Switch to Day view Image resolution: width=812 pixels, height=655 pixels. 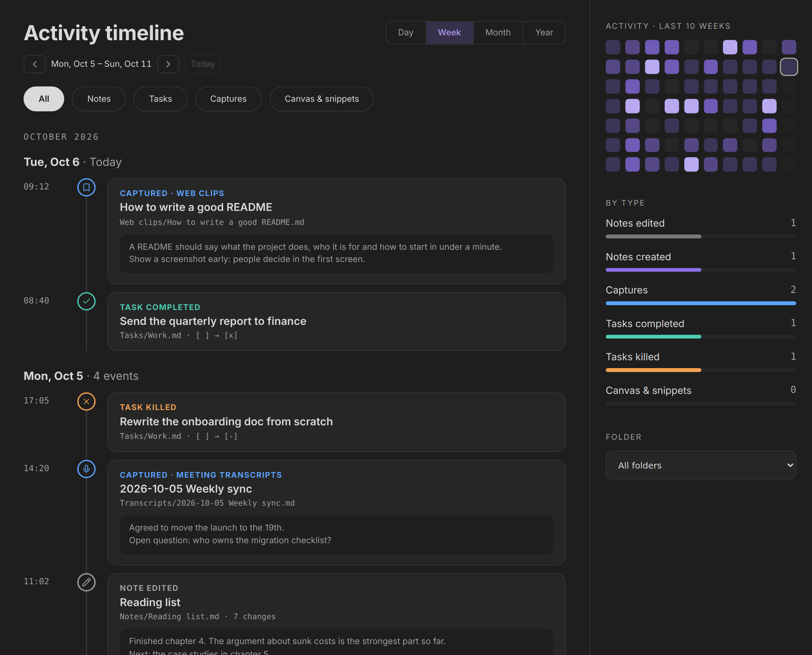tap(406, 33)
